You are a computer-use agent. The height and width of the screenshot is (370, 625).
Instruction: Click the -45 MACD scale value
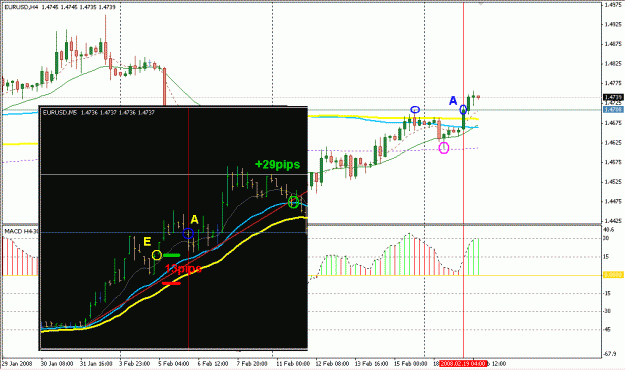[607, 329]
